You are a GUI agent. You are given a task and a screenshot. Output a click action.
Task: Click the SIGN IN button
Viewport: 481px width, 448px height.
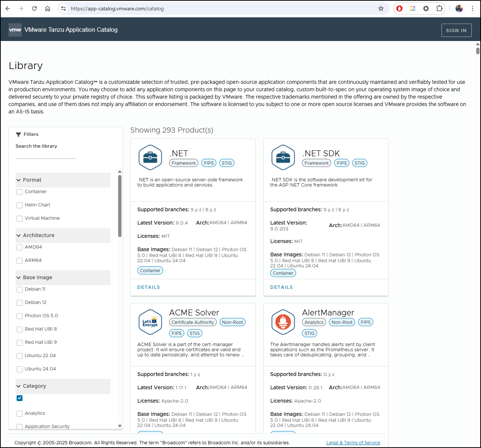click(456, 30)
